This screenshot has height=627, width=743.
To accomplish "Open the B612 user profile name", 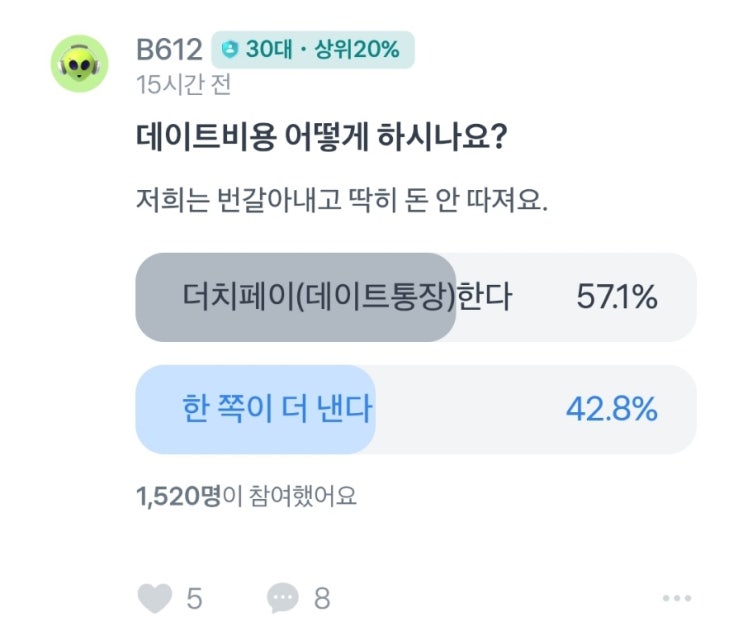I will (169, 48).
